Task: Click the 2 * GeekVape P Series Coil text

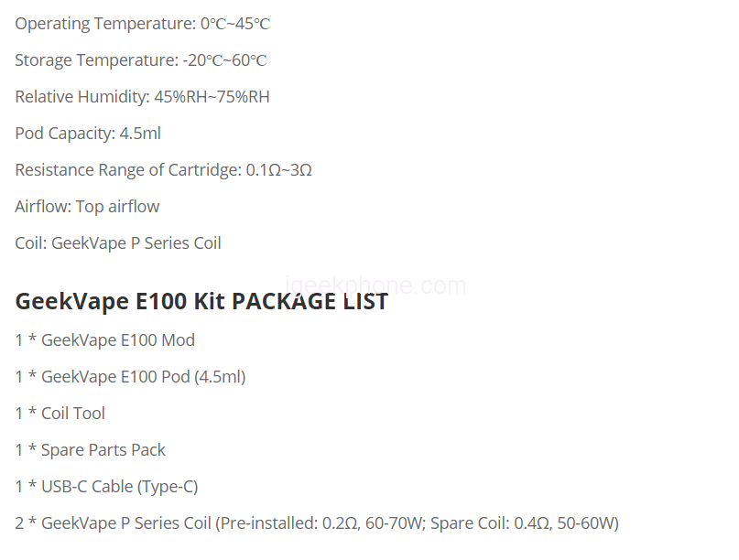Action: (113, 523)
